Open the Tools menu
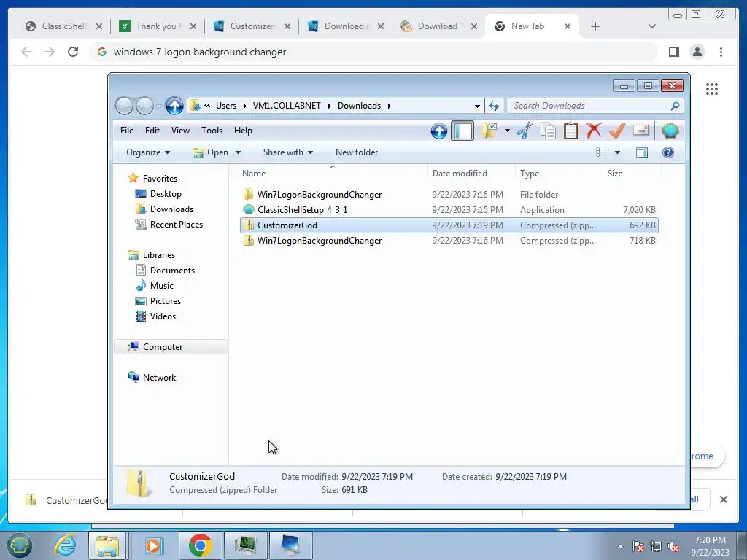 coord(212,131)
